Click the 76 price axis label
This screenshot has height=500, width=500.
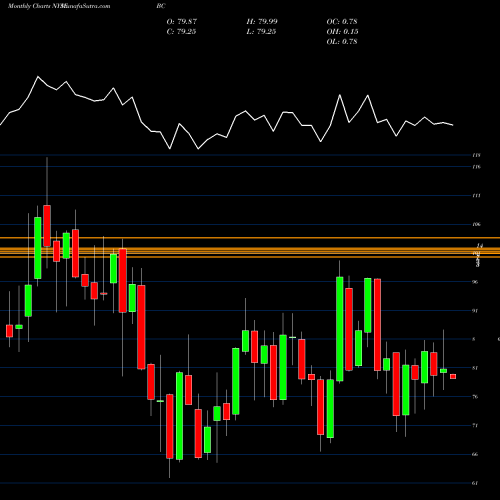pos(475,397)
